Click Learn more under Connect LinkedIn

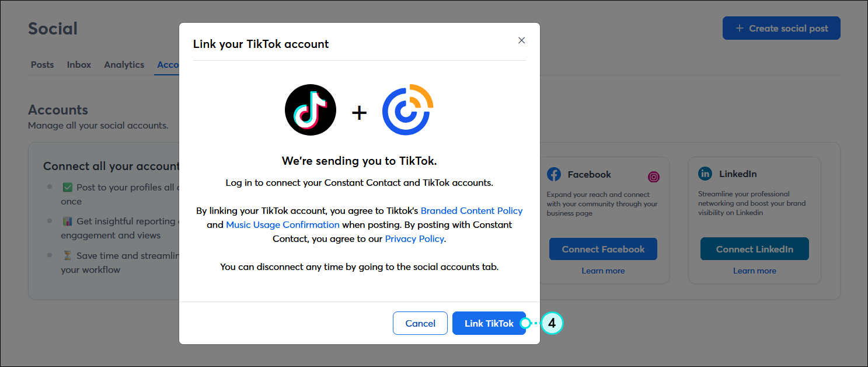pyautogui.click(x=754, y=270)
